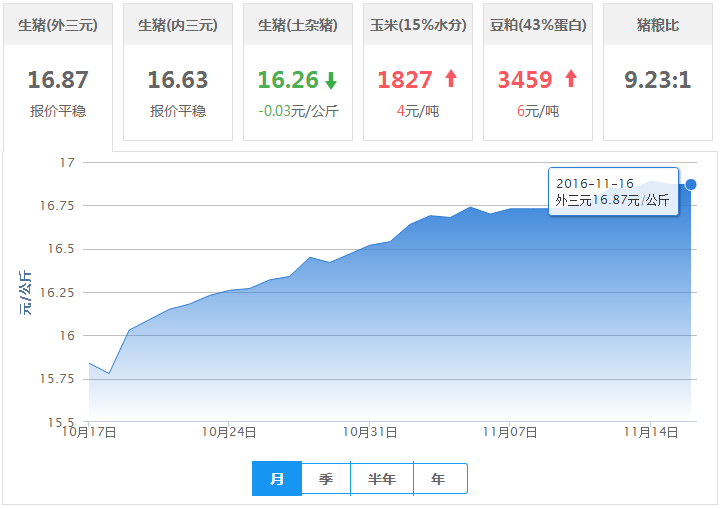Switch chart range to 半年
The image size is (722, 508).
pyautogui.click(x=382, y=479)
